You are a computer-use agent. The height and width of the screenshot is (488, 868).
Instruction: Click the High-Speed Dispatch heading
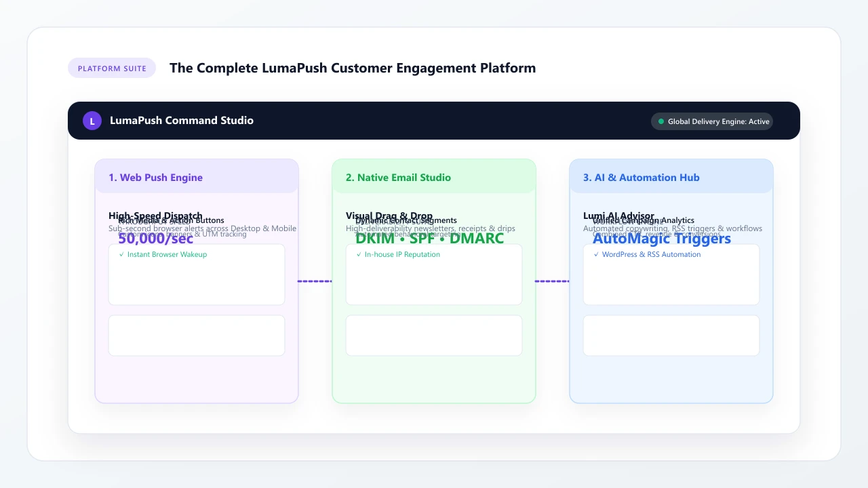point(155,216)
